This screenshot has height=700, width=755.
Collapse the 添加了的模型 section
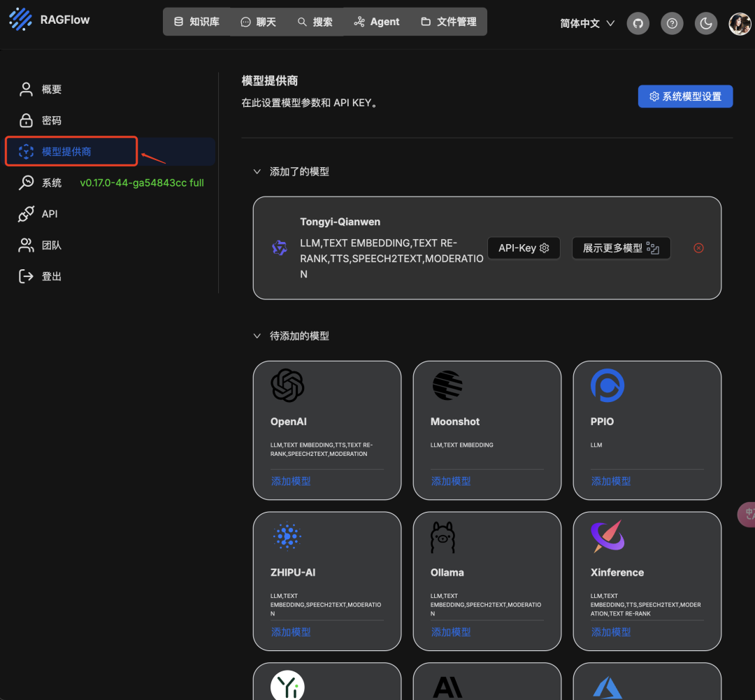coord(257,171)
